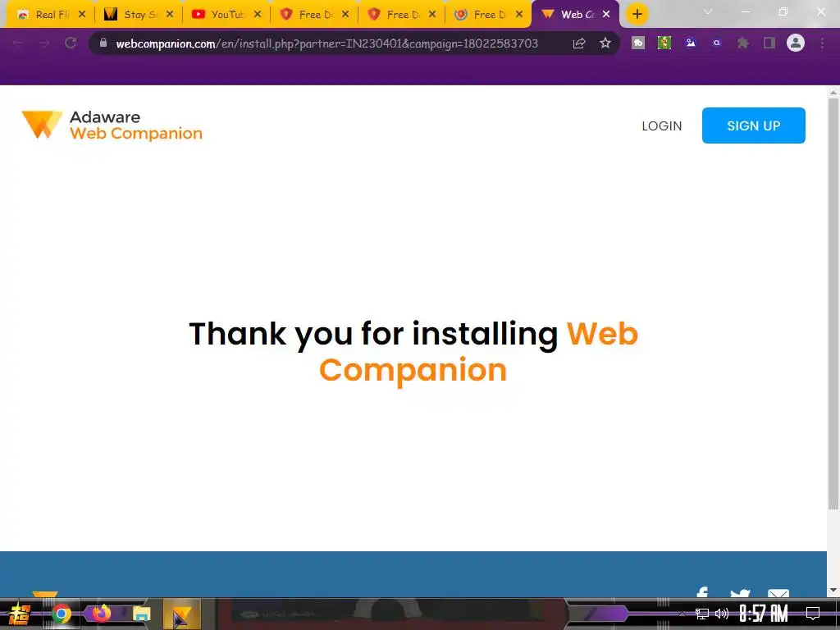Viewport: 840px width, 630px height.
Task: Close the Stay S tab
Action: [169, 15]
